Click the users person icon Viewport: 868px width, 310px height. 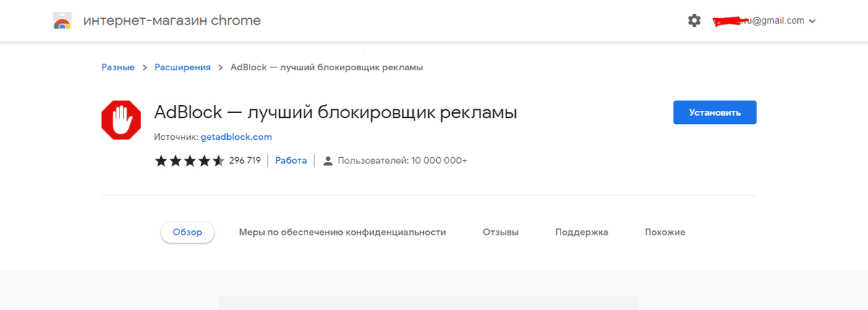pyautogui.click(x=328, y=161)
